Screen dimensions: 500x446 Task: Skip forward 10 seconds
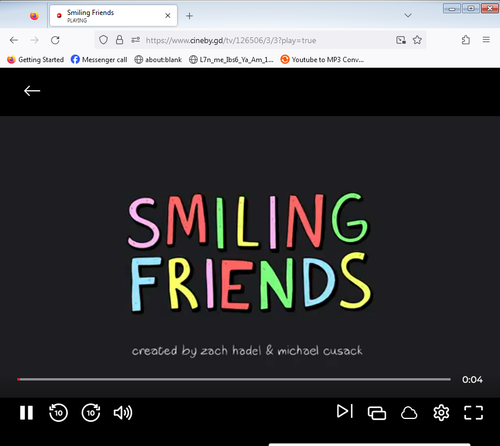coord(91,413)
